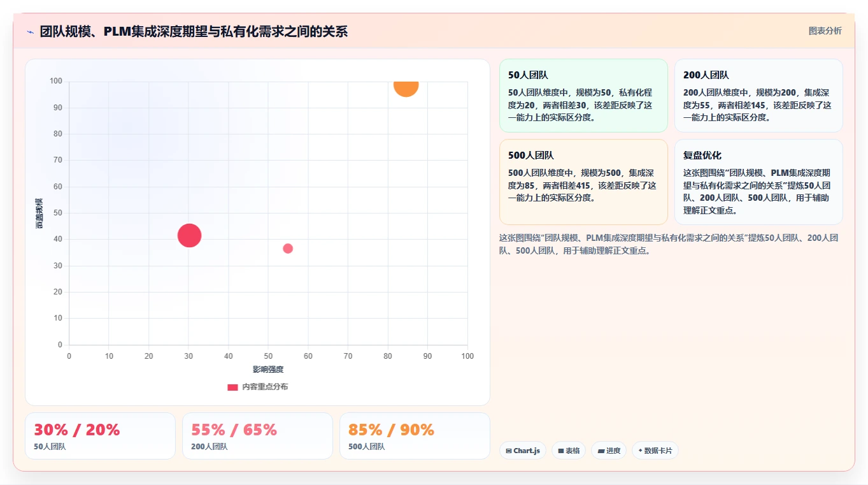868x485 pixels.
Task: Click the icon in the 进度 tag
Action: tap(601, 451)
